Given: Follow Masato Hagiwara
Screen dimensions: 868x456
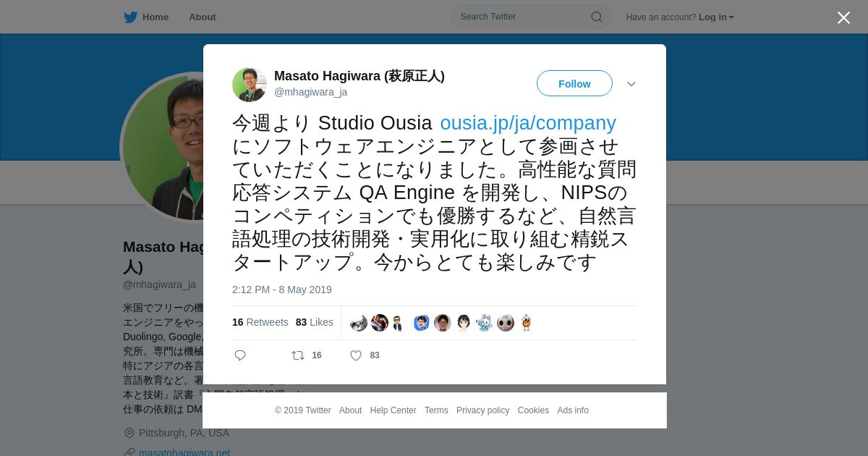Looking at the screenshot, I should [x=574, y=84].
